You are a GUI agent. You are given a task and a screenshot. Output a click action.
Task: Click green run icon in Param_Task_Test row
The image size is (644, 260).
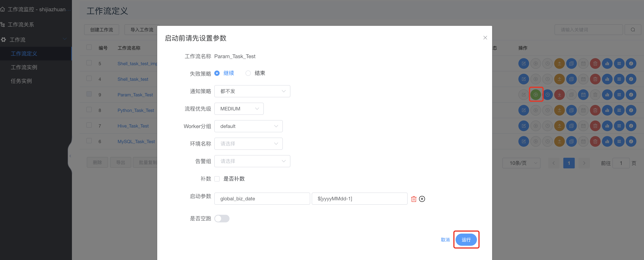click(x=536, y=95)
